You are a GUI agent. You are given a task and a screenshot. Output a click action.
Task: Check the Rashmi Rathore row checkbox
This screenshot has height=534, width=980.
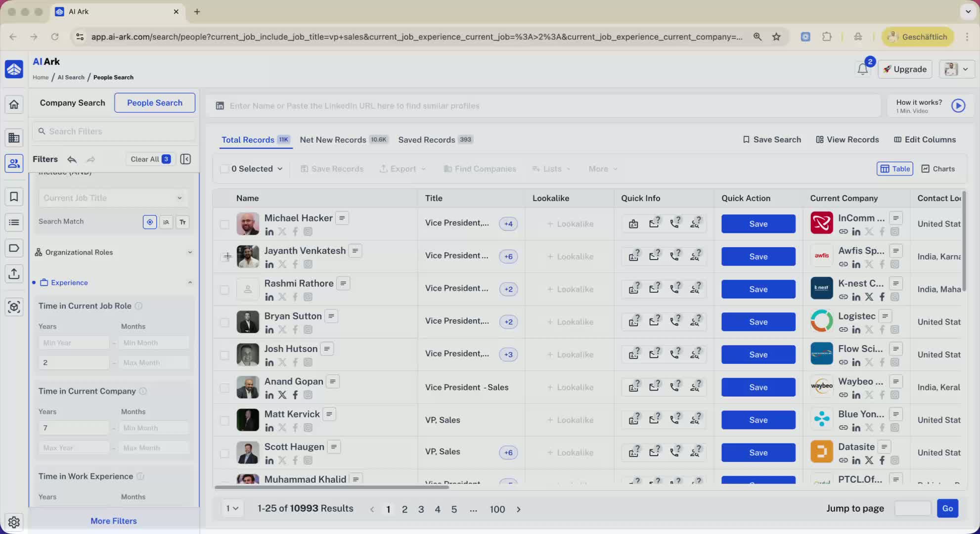click(x=224, y=290)
